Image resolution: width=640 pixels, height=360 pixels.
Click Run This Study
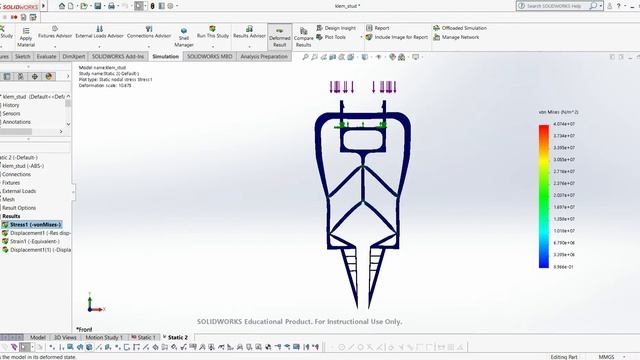213,32
